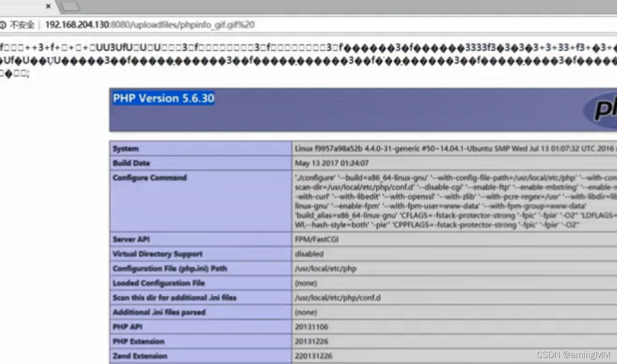The height and width of the screenshot is (364, 617).
Task: Click the (none) value for Loaded Configuration File
Action: point(305,283)
